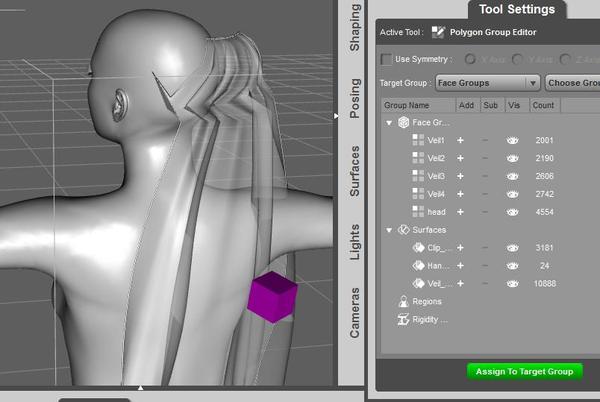This screenshot has height=402, width=600.
Task: Subtract selection from Veil1 with minus
Action: [485, 140]
